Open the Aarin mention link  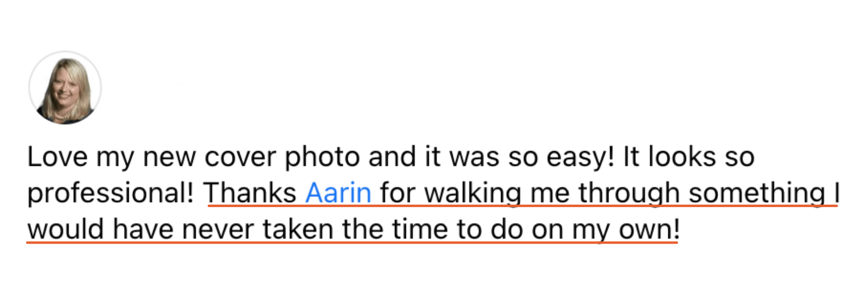338,193
